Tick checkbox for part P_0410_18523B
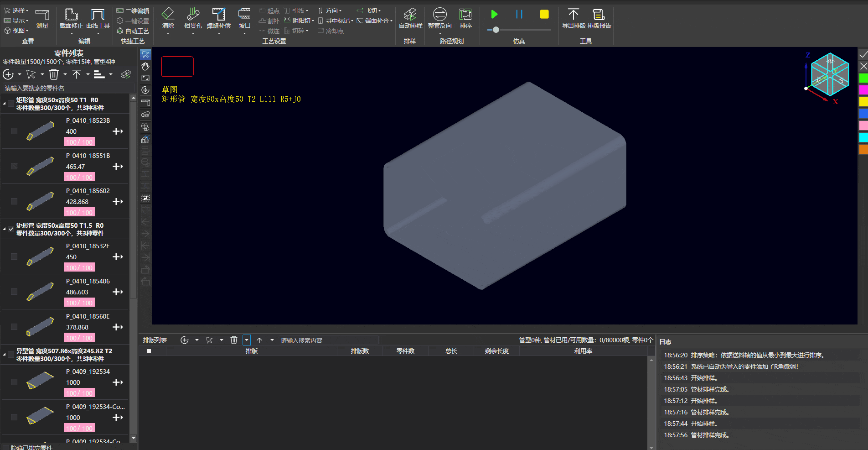 click(x=14, y=131)
